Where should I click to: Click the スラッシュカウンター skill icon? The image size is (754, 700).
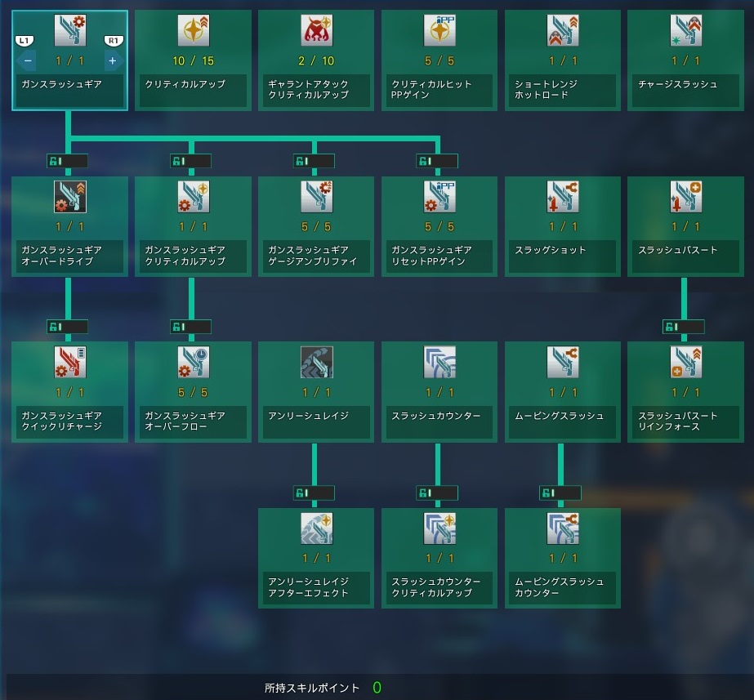coord(439,363)
